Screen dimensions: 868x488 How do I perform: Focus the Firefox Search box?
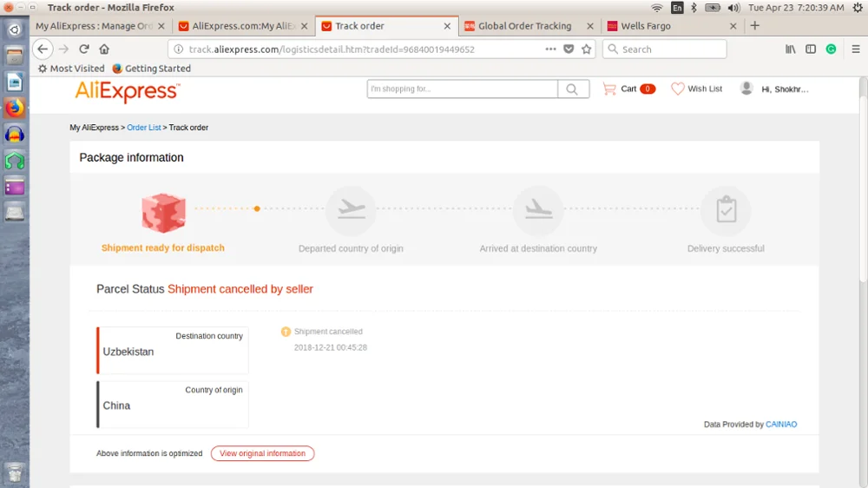pyautogui.click(x=665, y=49)
